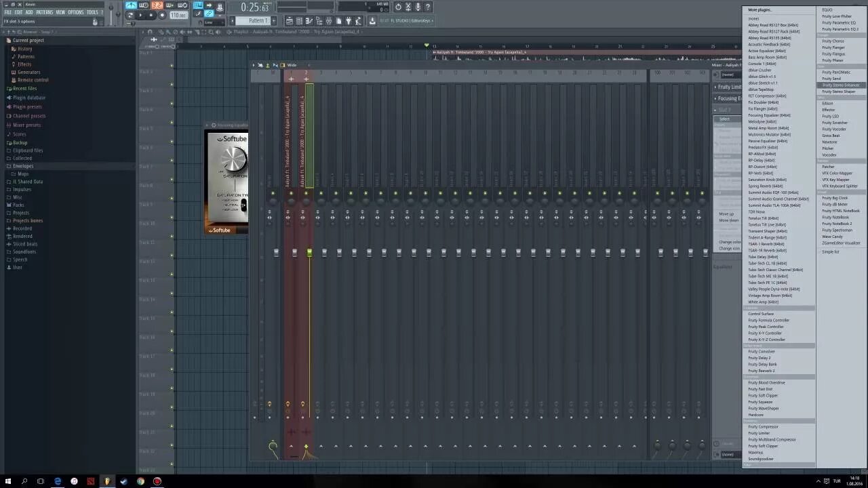Viewport: 868px width, 488px height.
Task: Toggle the 3.2.1 countdown before recording
Action: (x=157, y=5)
